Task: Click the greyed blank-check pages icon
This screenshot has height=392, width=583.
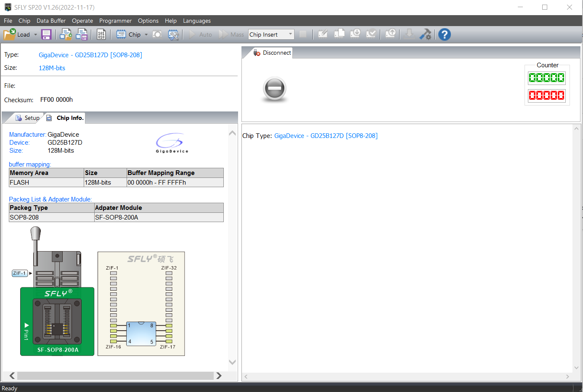Action: 339,34
